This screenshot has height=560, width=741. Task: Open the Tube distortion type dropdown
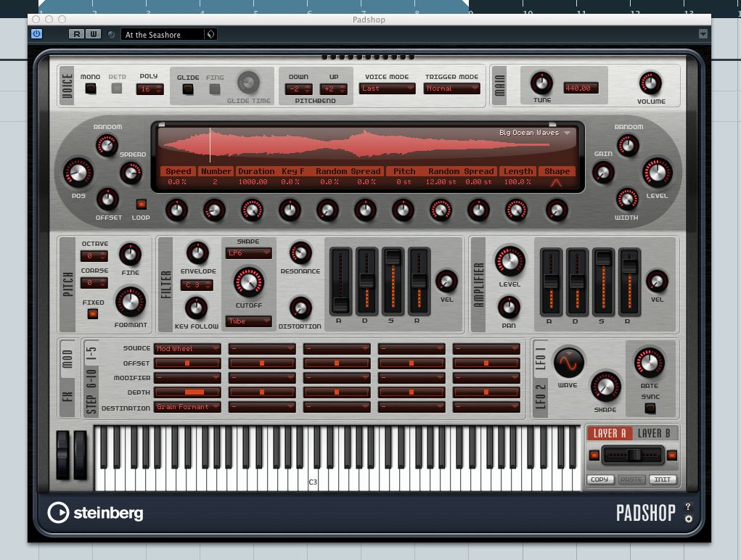pos(249,321)
